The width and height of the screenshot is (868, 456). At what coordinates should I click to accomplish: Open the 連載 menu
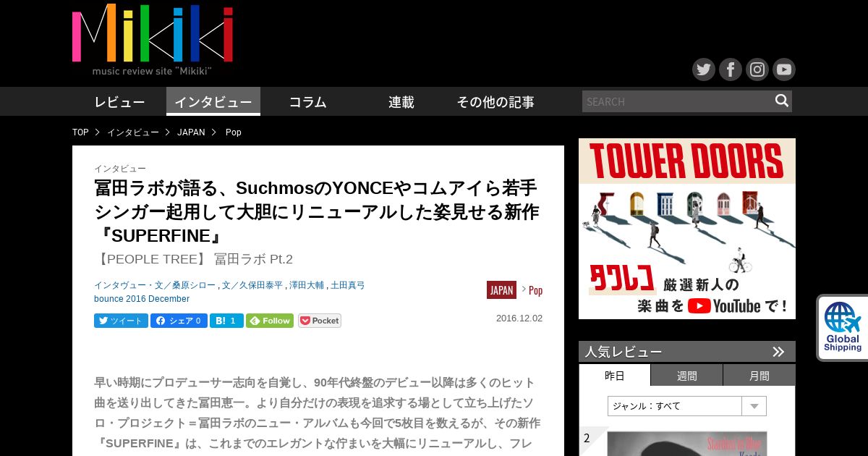pos(401,102)
